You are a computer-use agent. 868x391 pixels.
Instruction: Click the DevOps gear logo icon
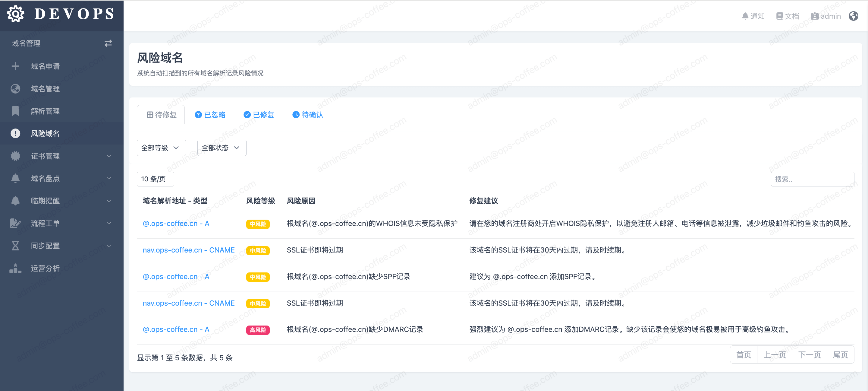15,14
